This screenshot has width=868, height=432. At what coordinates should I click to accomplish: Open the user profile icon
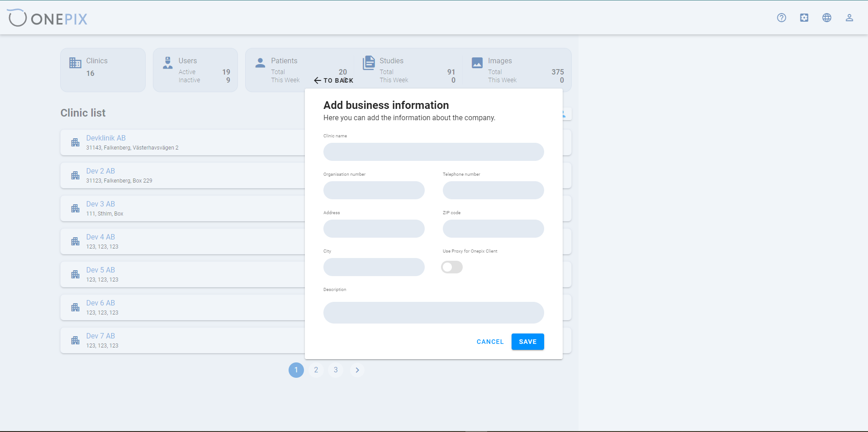(x=849, y=18)
